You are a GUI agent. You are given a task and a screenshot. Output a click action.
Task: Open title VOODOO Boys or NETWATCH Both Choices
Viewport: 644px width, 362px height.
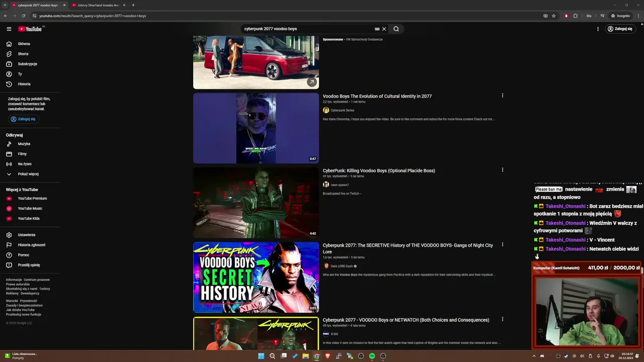[x=406, y=320]
